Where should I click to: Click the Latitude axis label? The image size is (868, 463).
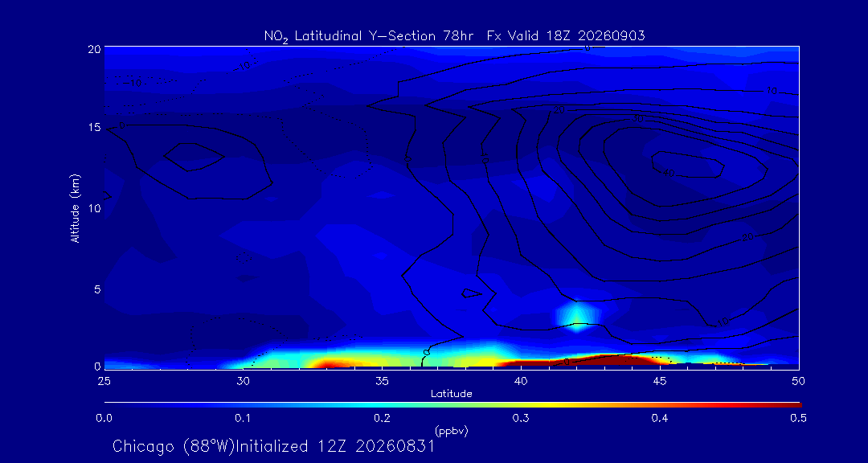tap(452, 394)
